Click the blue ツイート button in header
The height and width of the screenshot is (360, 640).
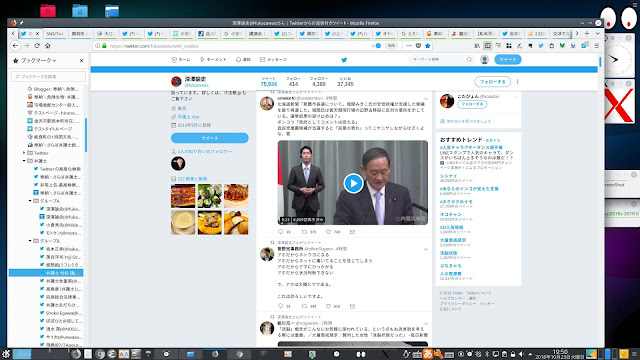pyautogui.click(x=507, y=60)
